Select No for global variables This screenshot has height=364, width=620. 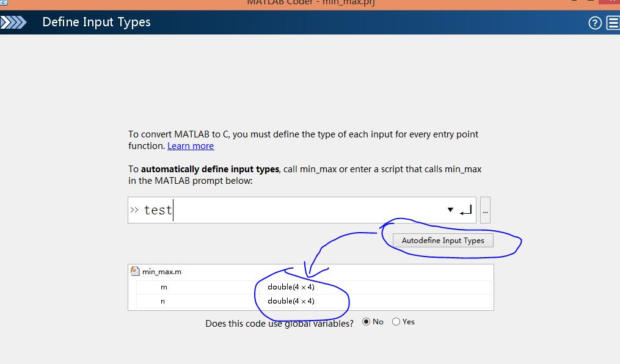(x=366, y=322)
